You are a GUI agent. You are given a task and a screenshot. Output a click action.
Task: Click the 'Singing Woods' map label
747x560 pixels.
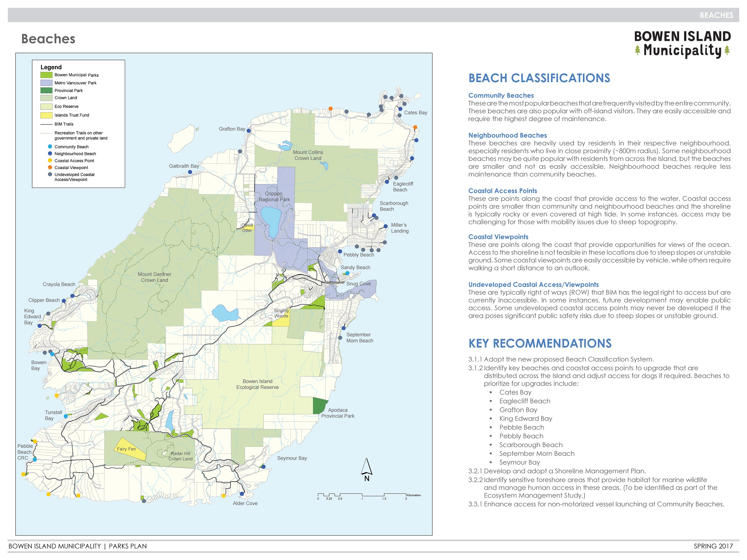coord(281,313)
